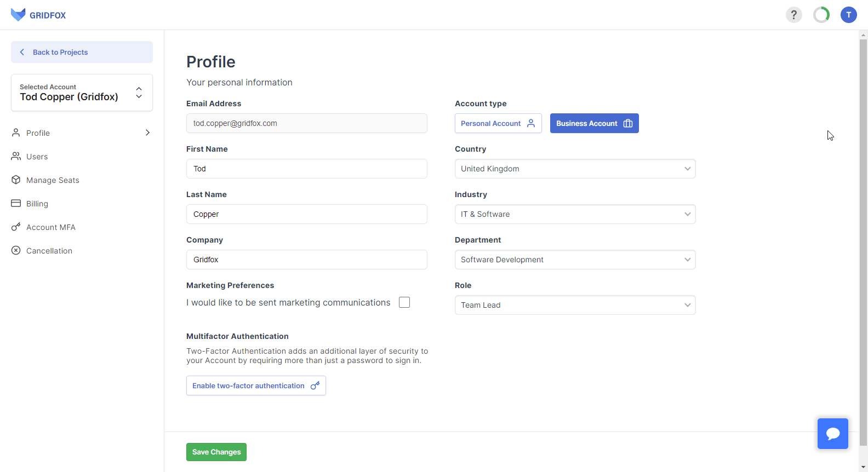Viewport: 868px width, 472px height.
Task: Open the help question mark icon
Action: 793,15
